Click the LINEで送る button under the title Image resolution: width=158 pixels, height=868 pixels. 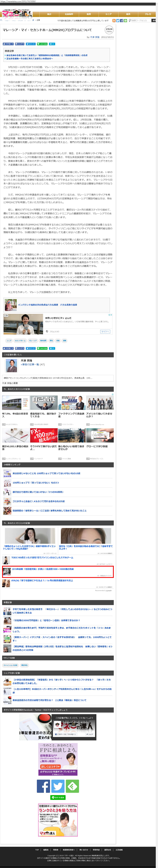tap(42, 44)
